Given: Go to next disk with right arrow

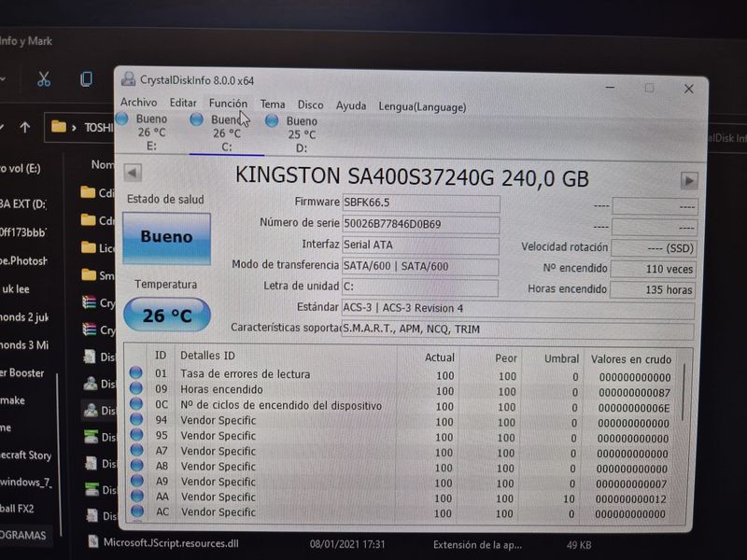Looking at the screenshot, I should (x=689, y=181).
